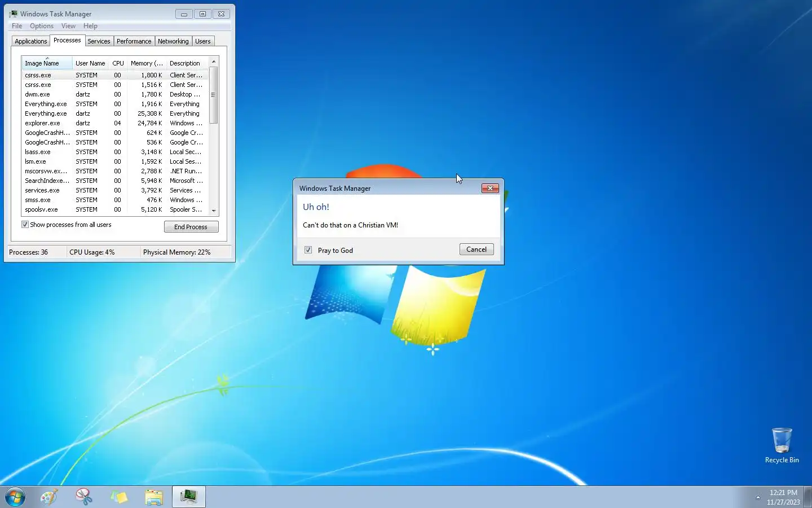The width and height of the screenshot is (812, 508).
Task: Click Physical Memory: 22% status entry
Action: click(177, 252)
